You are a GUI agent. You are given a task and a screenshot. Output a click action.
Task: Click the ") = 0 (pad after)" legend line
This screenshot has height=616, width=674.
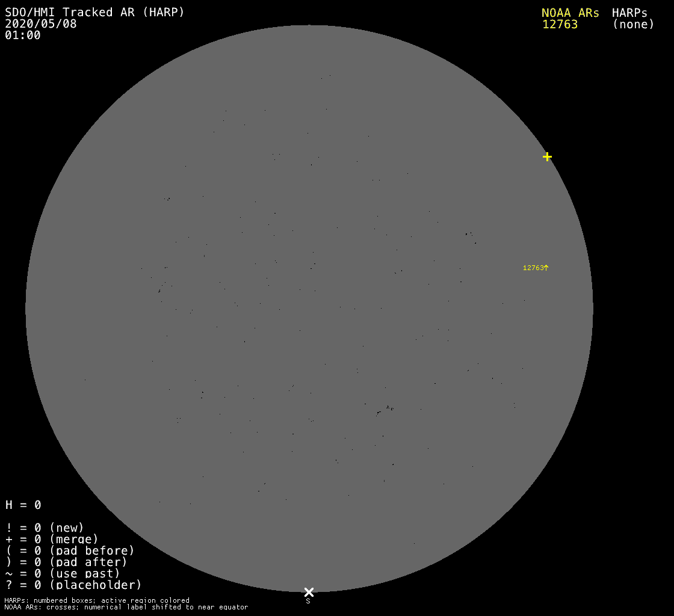(x=66, y=562)
